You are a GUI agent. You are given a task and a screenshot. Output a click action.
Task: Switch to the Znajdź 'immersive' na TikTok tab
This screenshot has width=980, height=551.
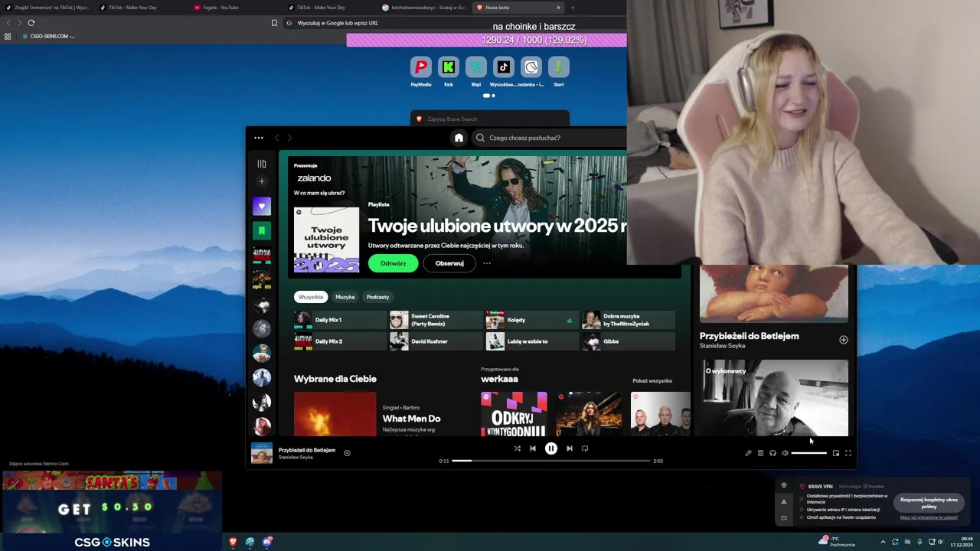pyautogui.click(x=47, y=8)
